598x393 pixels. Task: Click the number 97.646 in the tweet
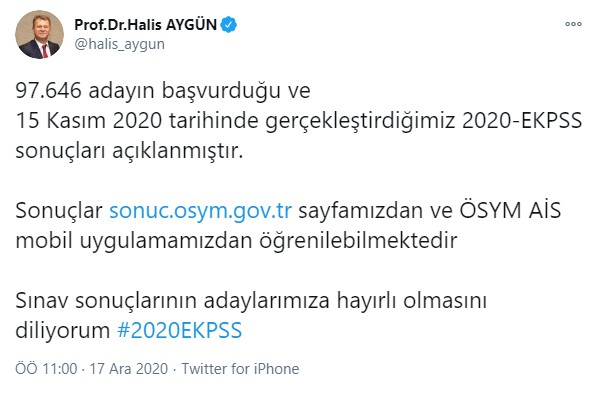pos(48,91)
